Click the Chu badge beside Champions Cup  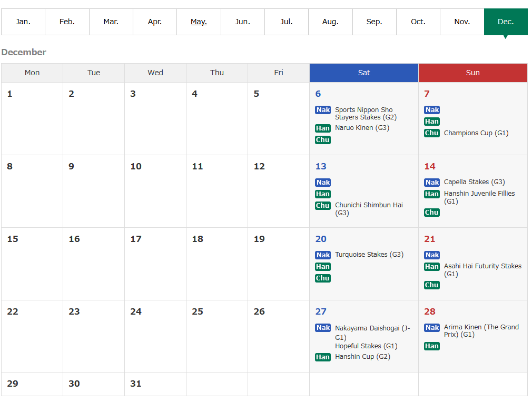(431, 133)
